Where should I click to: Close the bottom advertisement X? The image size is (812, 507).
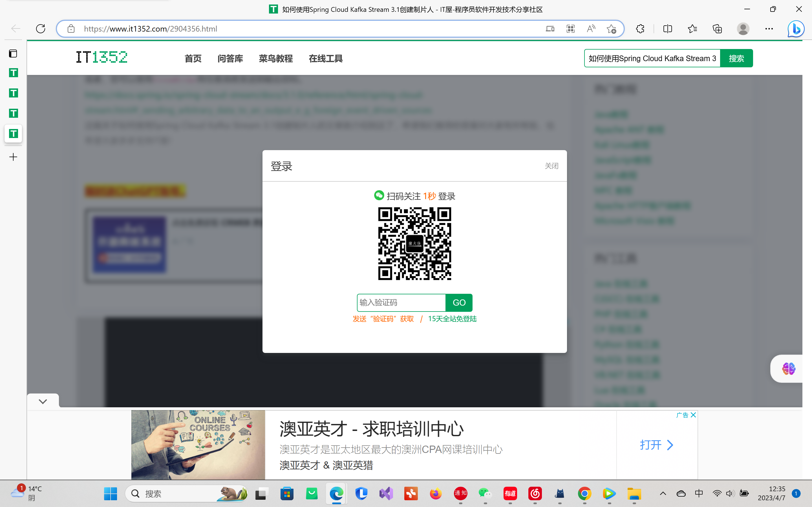[x=693, y=415]
